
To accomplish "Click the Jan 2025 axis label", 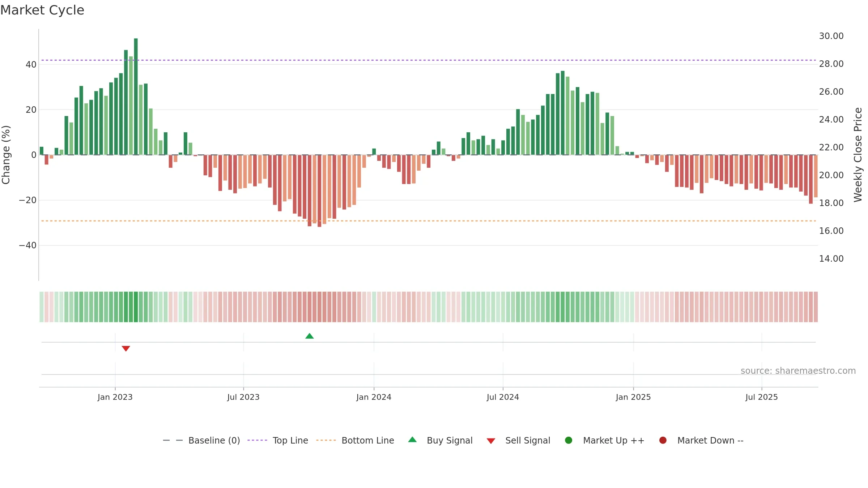I will click(633, 397).
